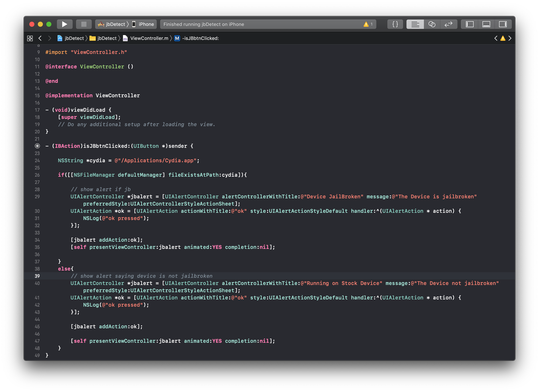Viewport: 539px width, 392px height.
Task: Click the else keyword
Action: click(64, 269)
